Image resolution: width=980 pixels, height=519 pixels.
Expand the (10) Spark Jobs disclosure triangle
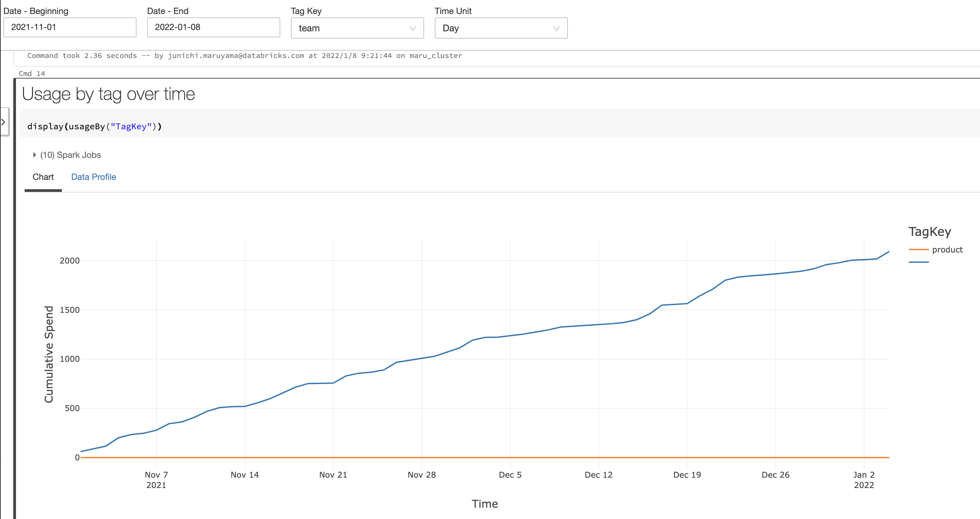34,155
